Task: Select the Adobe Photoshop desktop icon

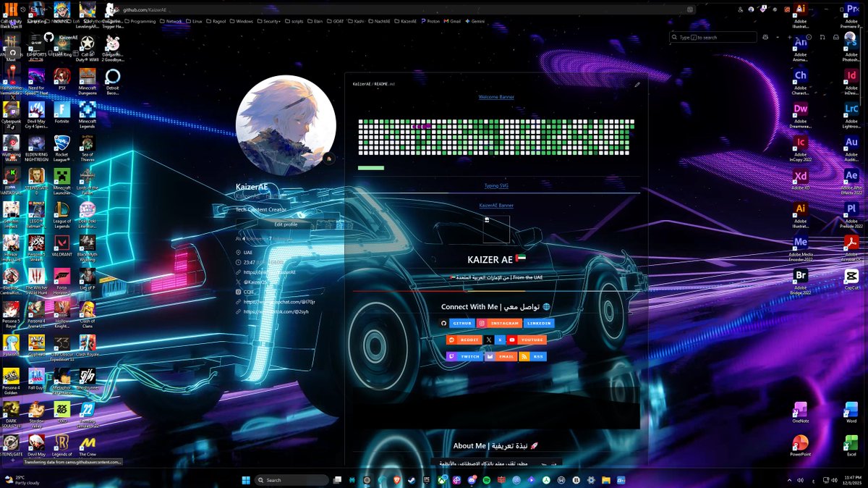Action: (851, 47)
